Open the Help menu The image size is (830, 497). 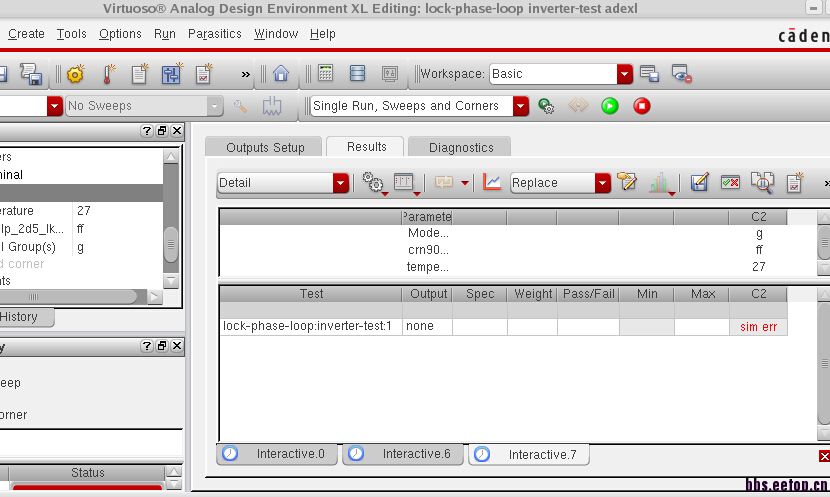click(322, 34)
